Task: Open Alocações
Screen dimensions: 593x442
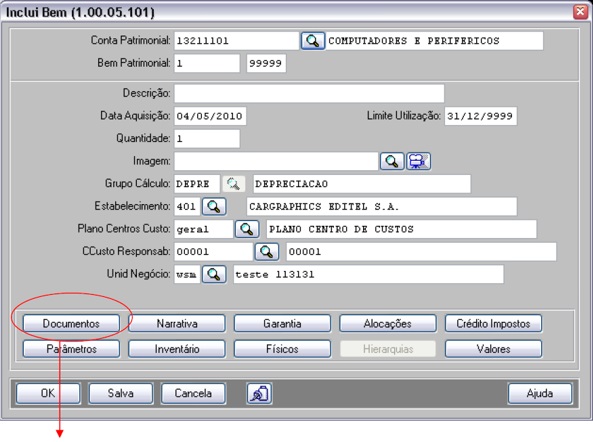Action: [388, 324]
